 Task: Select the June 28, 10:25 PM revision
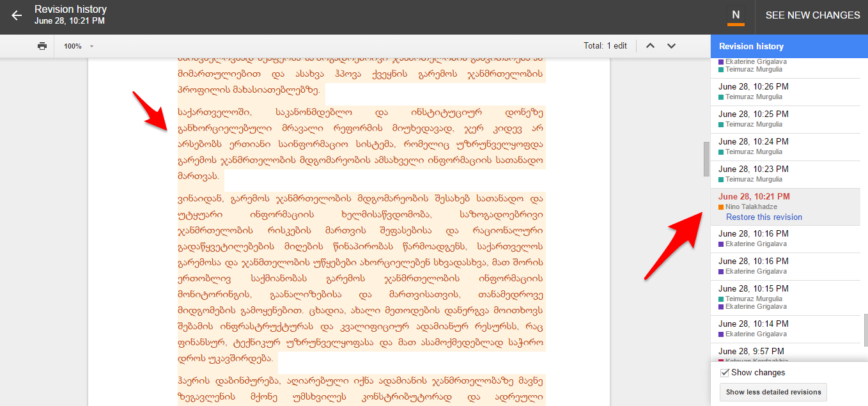(x=753, y=114)
